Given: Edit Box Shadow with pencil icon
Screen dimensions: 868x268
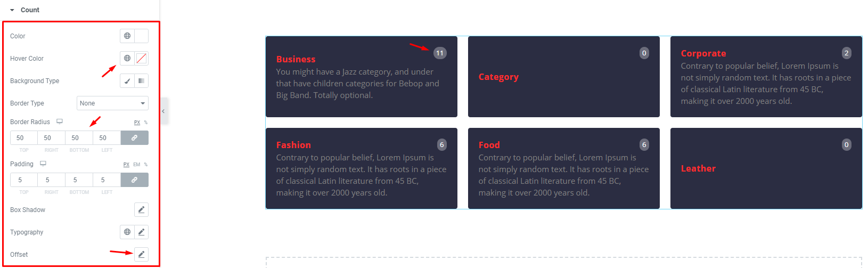Looking at the screenshot, I should pyautogui.click(x=141, y=210).
